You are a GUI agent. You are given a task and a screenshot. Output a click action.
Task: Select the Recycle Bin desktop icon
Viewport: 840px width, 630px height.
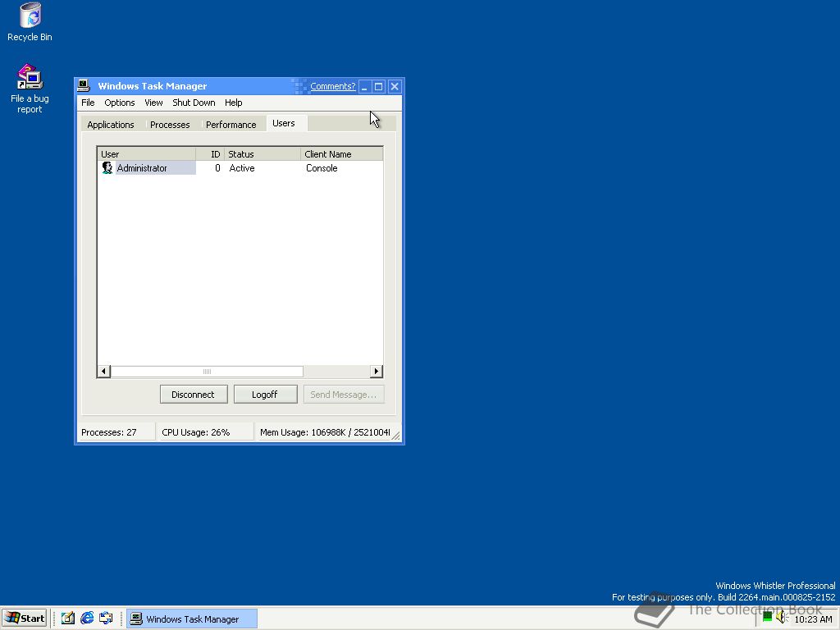30,22
